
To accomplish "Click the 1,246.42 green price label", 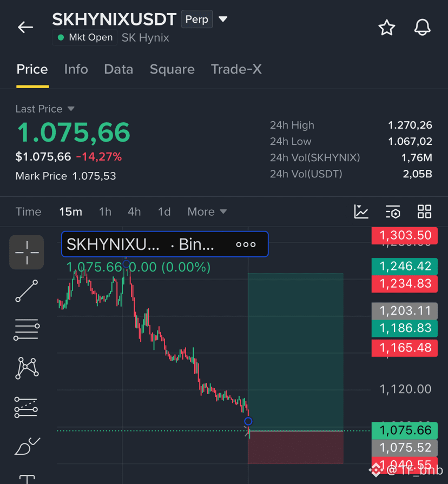I will [405, 266].
